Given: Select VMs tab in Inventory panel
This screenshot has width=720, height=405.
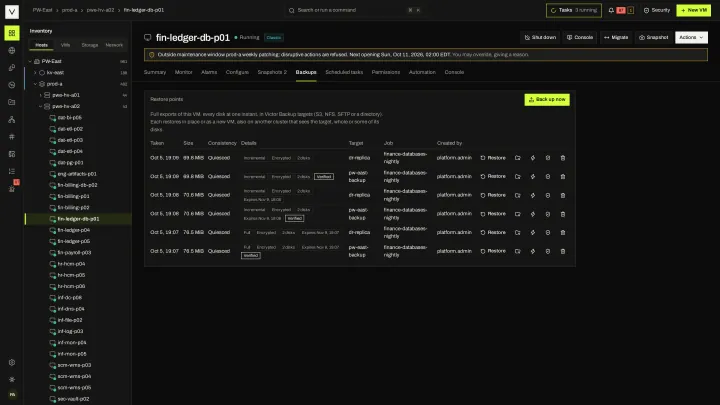Looking at the screenshot, I should (65, 45).
